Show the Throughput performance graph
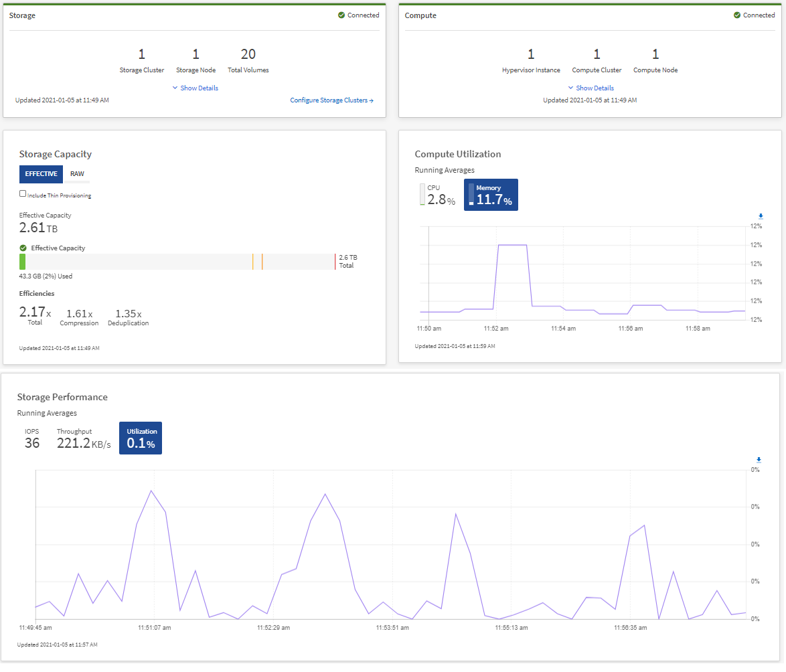Viewport: 786px width, 672px height. 83,438
